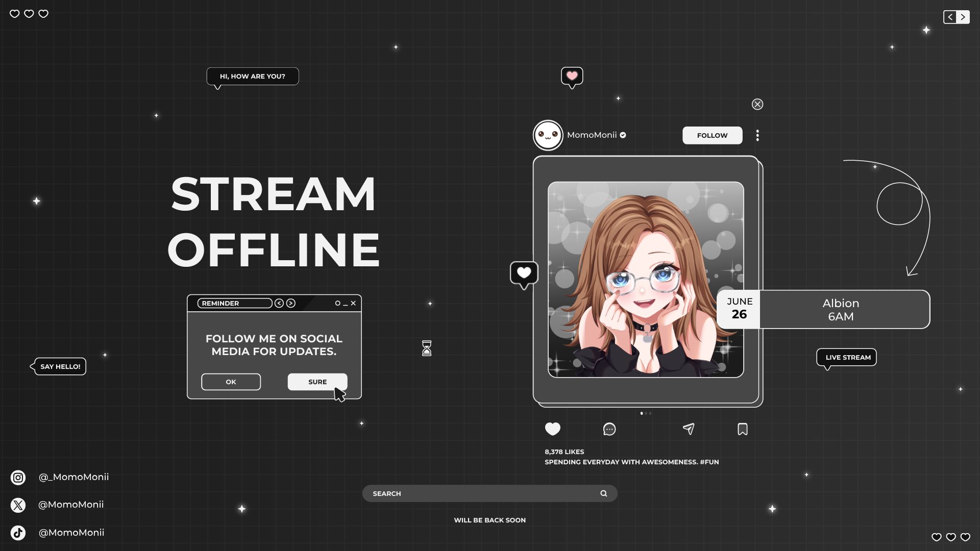Click the verified badge next to MomoMonii

pyautogui.click(x=623, y=135)
